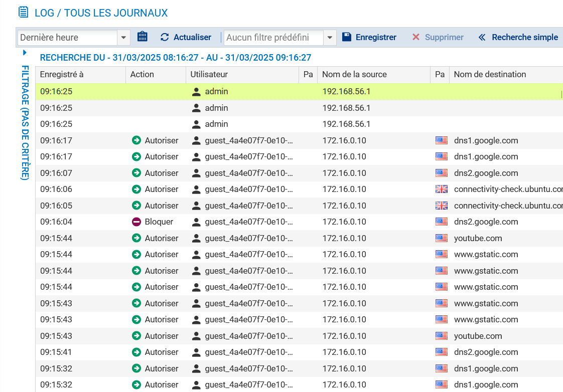Viewport: 563px width, 392px height.
Task: Click the red Supprimer X icon
Action: [415, 37]
